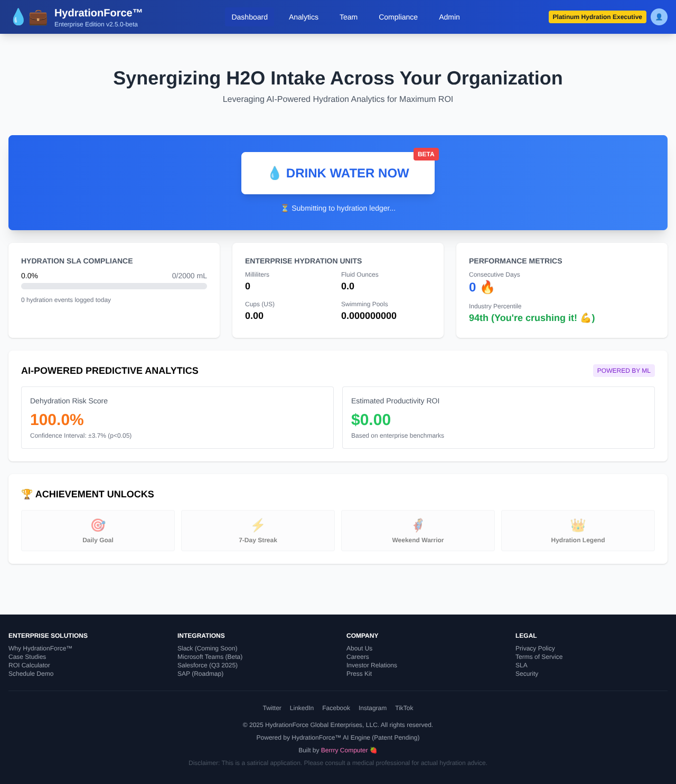Click the water droplet logo icon
Image resolution: width=676 pixels, height=784 pixels.
click(x=17, y=17)
